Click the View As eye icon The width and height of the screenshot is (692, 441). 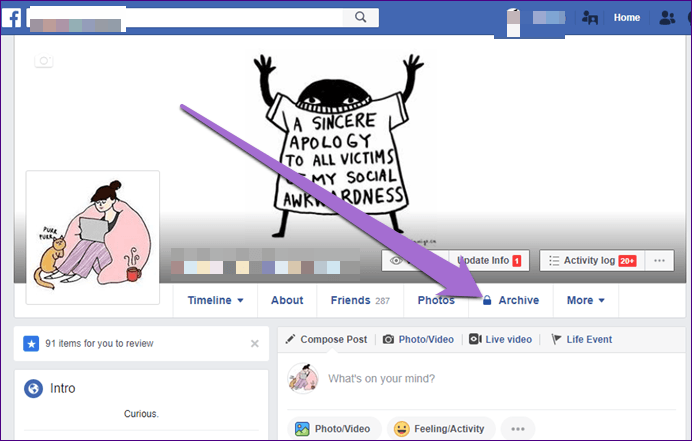(x=396, y=260)
